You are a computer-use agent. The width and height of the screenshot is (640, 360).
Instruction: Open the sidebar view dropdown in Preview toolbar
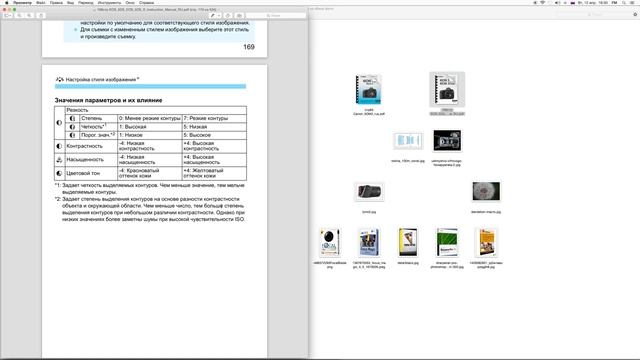[8, 16]
